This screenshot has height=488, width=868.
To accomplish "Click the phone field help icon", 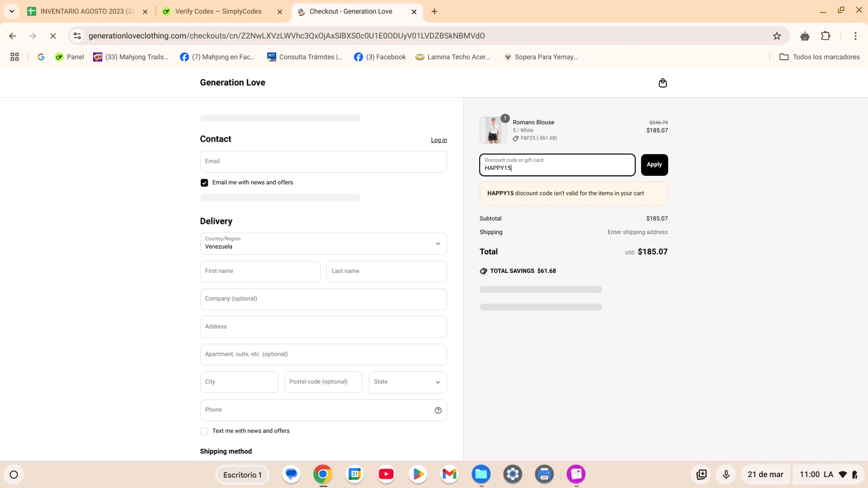I will click(438, 411).
